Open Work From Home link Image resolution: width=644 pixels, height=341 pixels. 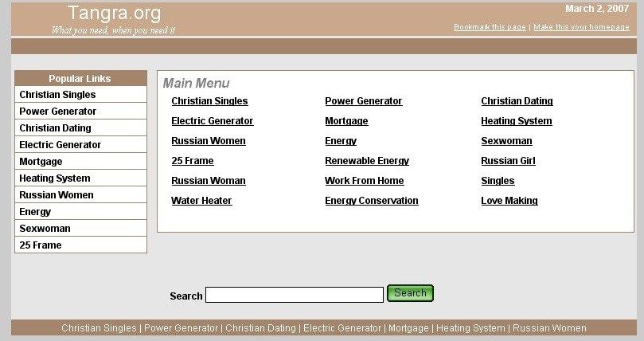coord(364,181)
